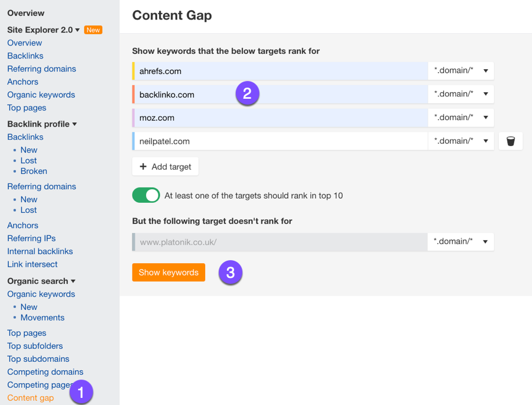Open Content gap in the sidebar
Image resolution: width=532 pixels, height=405 pixels.
coord(30,398)
